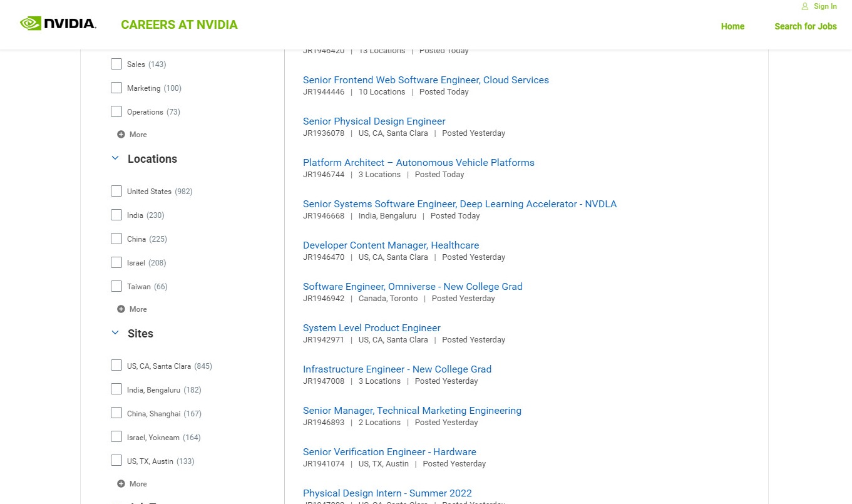Go to Search for Jobs
Image resolution: width=852 pixels, height=504 pixels.
(x=805, y=26)
